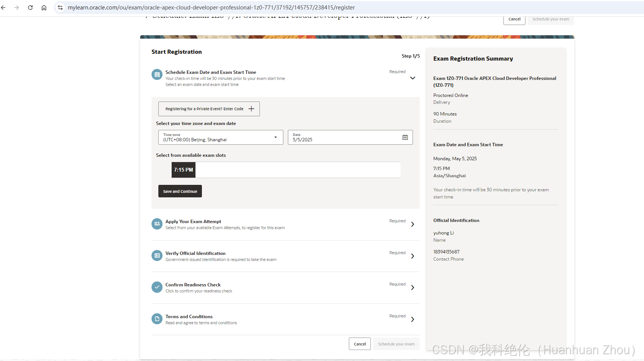Screen dimensions: 644x361
Task: Click Confirm Readiness Check heading
Action: click(x=193, y=285)
